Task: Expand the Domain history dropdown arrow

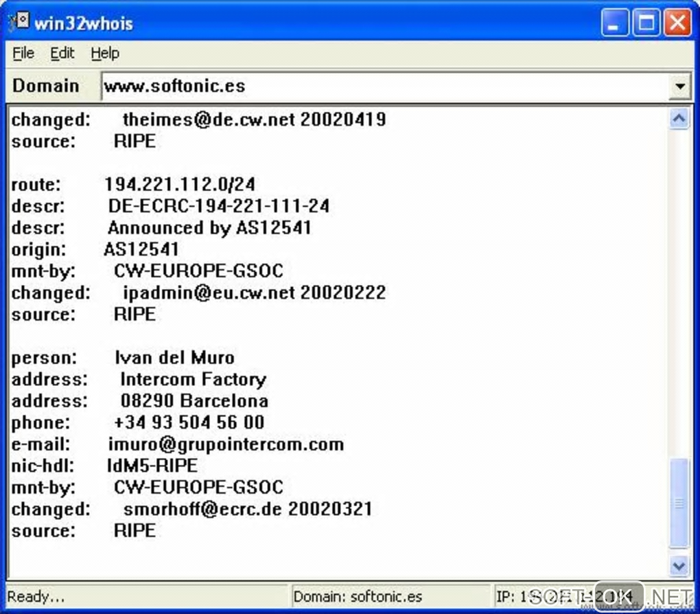Action: 680,86
